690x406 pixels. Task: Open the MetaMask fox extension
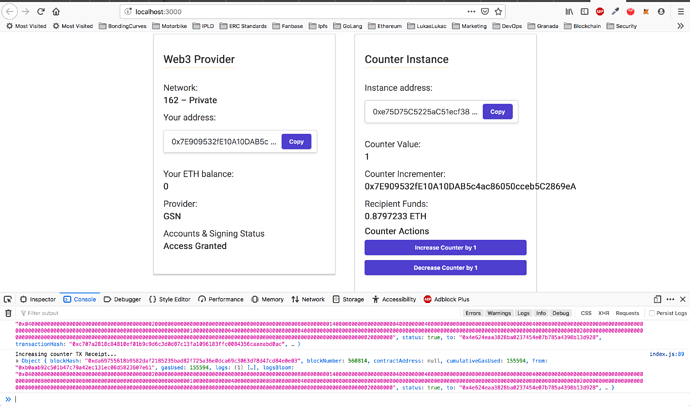pos(646,12)
